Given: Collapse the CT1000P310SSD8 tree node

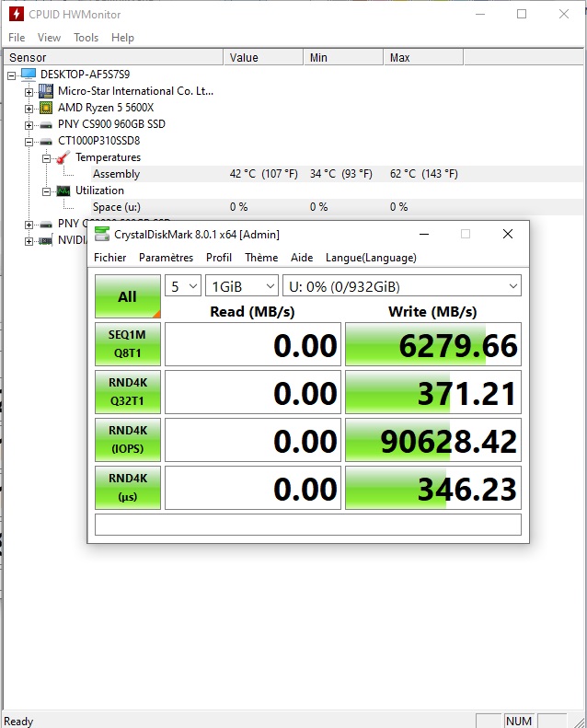Looking at the screenshot, I should pyautogui.click(x=29, y=141).
